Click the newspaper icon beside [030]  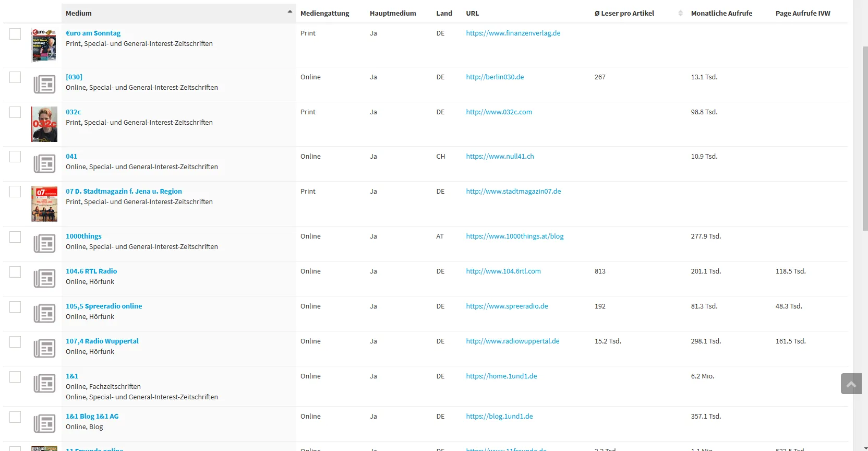click(44, 84)
